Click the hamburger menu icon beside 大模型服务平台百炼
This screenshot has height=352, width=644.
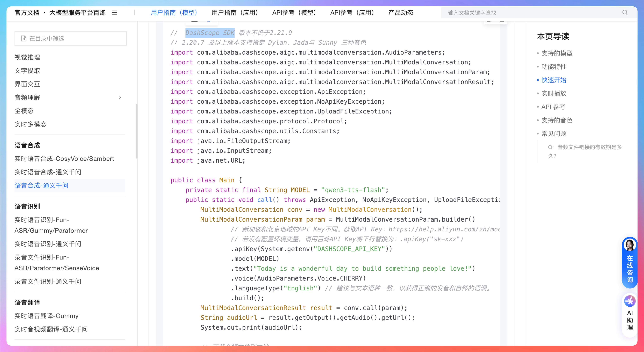point(114,12)
